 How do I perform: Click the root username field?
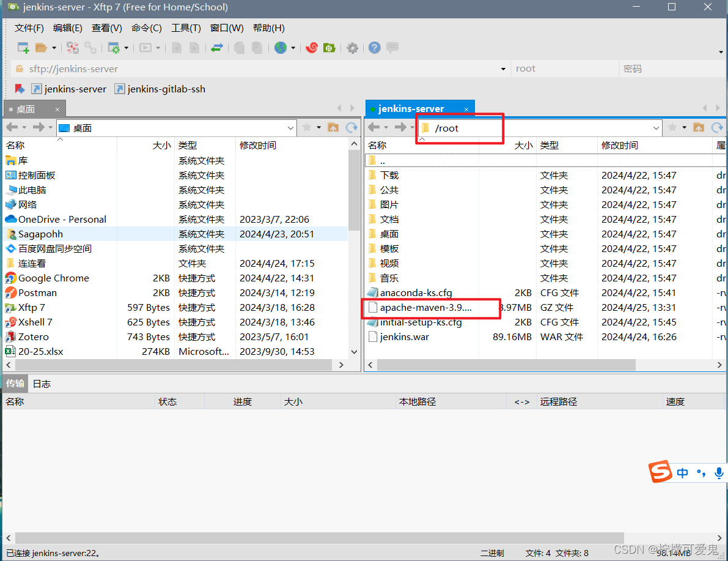tap(565, 69)
